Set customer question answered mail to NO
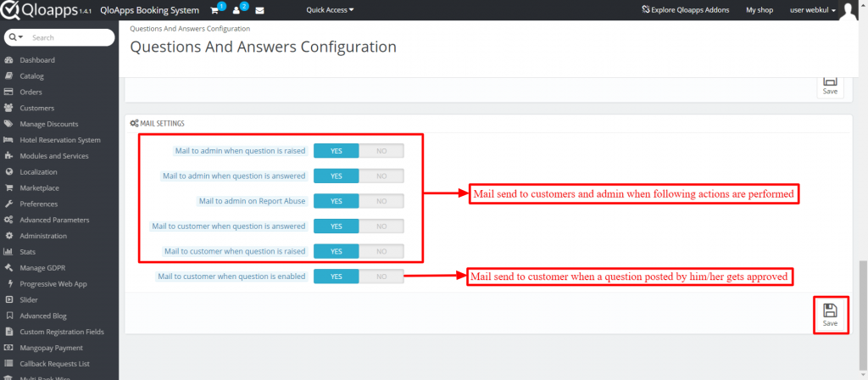868x380 pixels. (381, 226)
